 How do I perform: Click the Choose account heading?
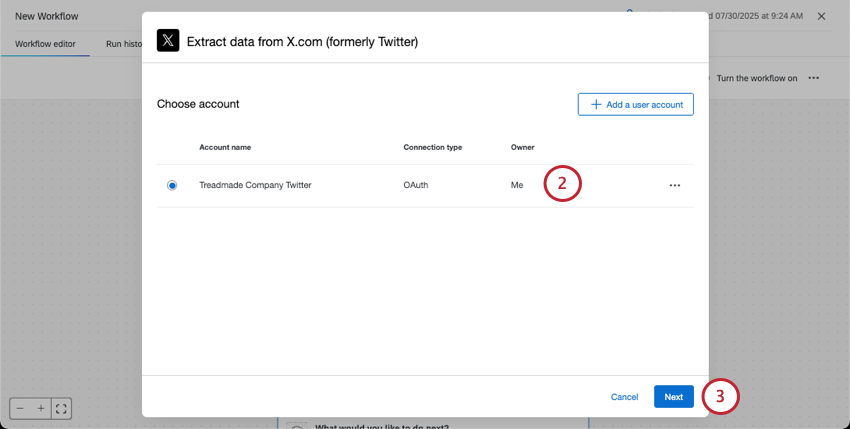click(x=198, y=104)
